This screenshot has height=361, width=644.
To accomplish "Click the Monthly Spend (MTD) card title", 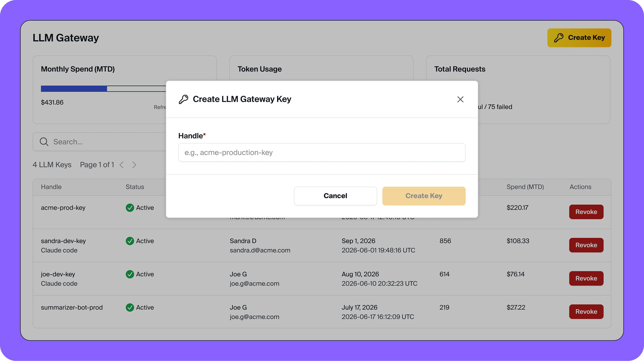I will pos(78,69).
